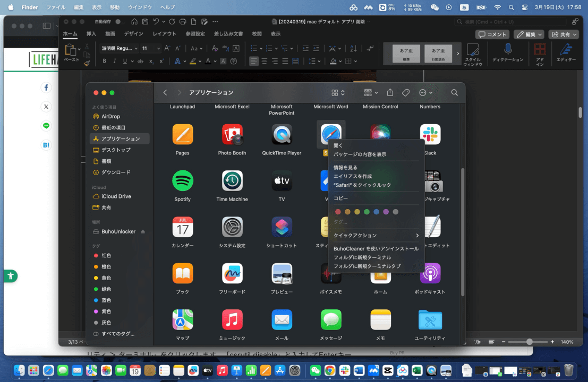Click the Finder share icon
Image resolution: width=588 pixels, height=382 pixels.
(390, 92)
